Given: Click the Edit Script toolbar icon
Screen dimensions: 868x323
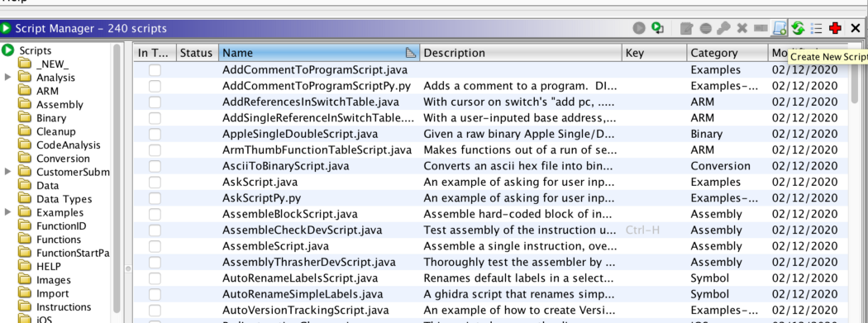Looking at the screenshot, I should (x=686, y=27).
